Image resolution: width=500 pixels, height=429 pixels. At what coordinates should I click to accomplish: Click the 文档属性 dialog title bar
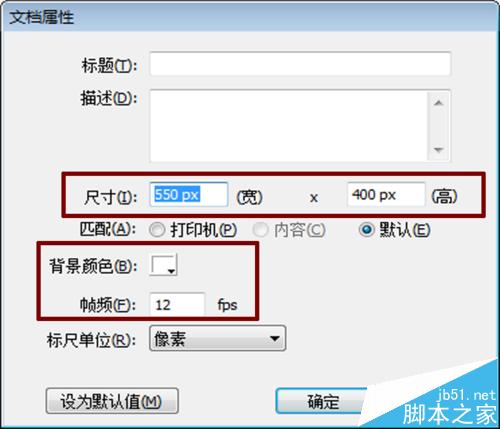(x=249, y=17)
